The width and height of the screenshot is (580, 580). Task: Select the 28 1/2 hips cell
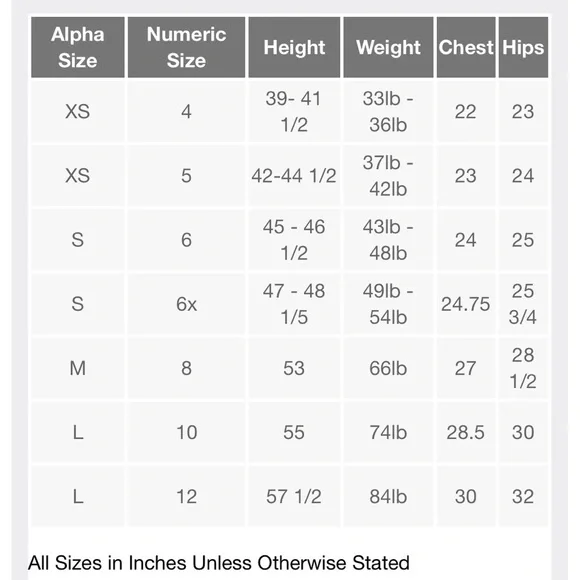tap(523, 368)
